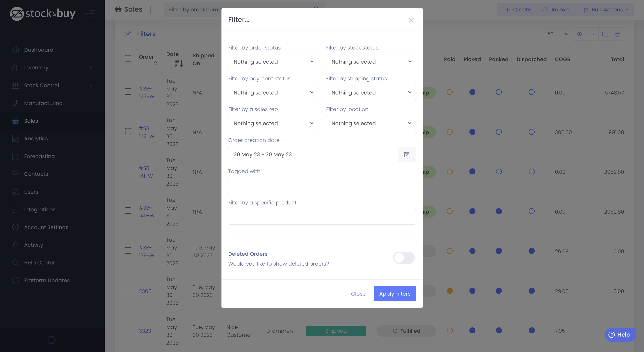
Task: Click the Apply Filters button
Action: (395, 294)
